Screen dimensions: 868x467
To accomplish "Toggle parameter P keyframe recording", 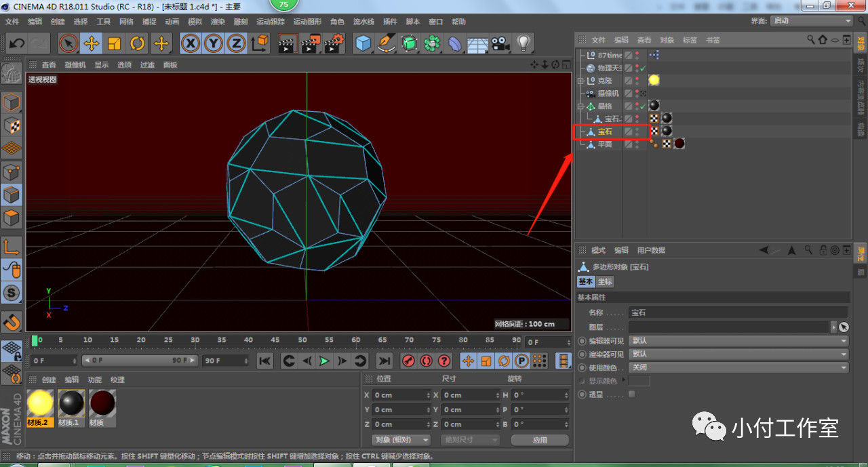I will (x=521, y=361).
